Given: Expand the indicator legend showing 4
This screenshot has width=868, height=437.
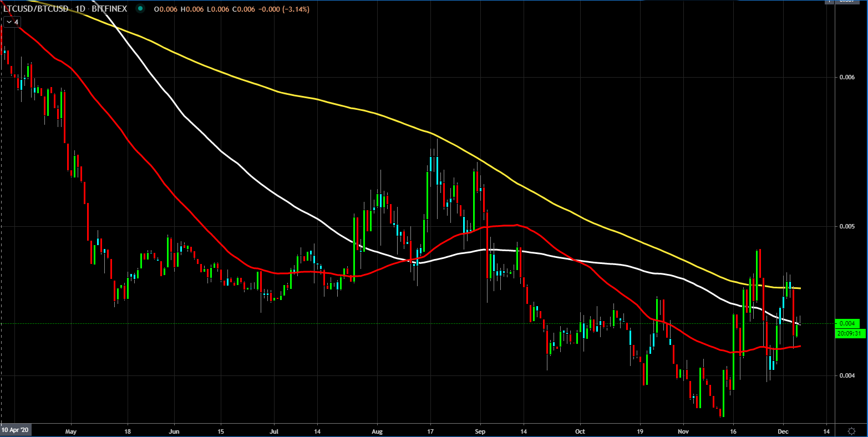Looking at the screenshot, I should click(13, 22).
